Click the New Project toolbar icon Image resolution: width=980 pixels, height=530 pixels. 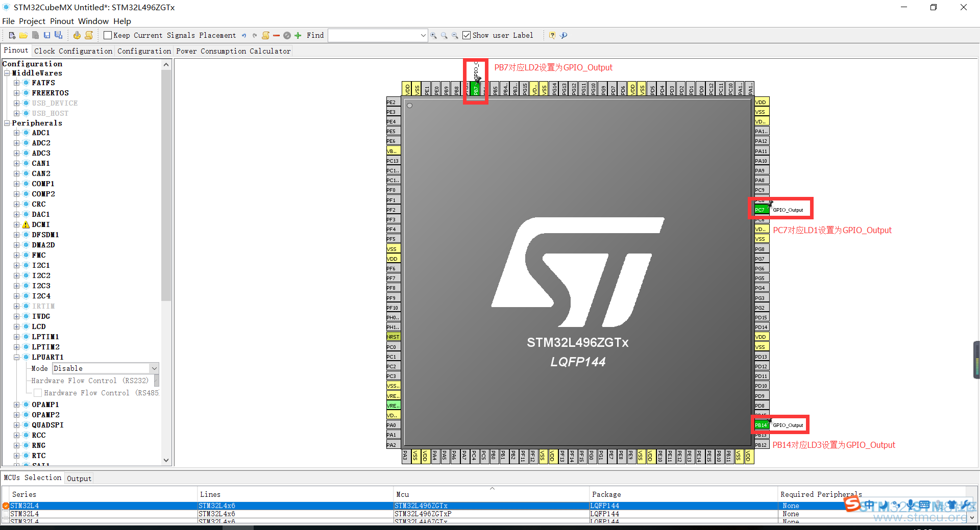pyautogui.click(x=12, y=35)
